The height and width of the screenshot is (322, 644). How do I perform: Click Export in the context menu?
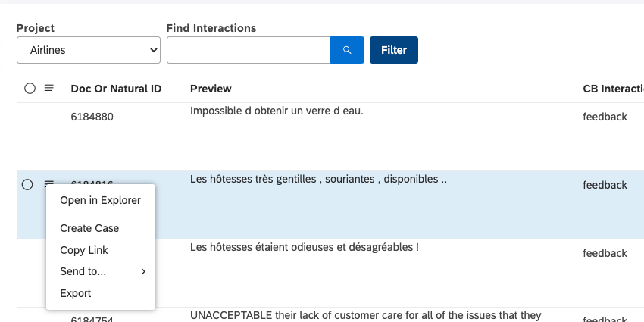point(76,293)
